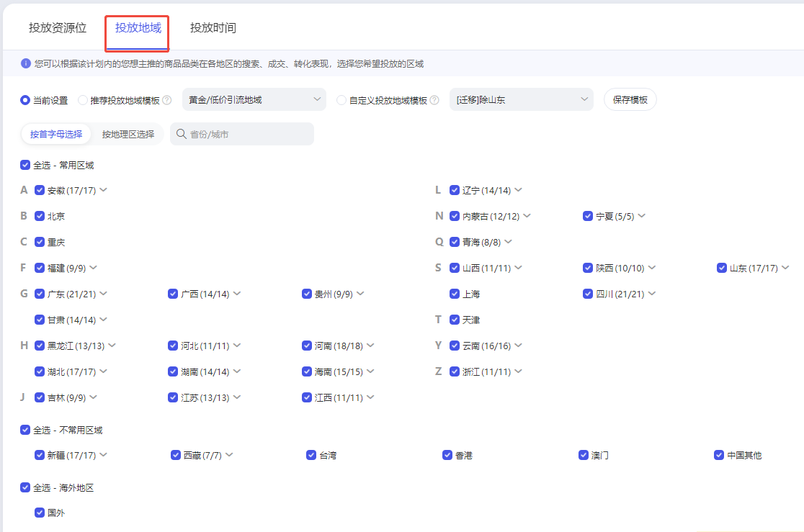Switch to 按地理区选择 view
Screen dimensions: 804x532
coord(128,134)
